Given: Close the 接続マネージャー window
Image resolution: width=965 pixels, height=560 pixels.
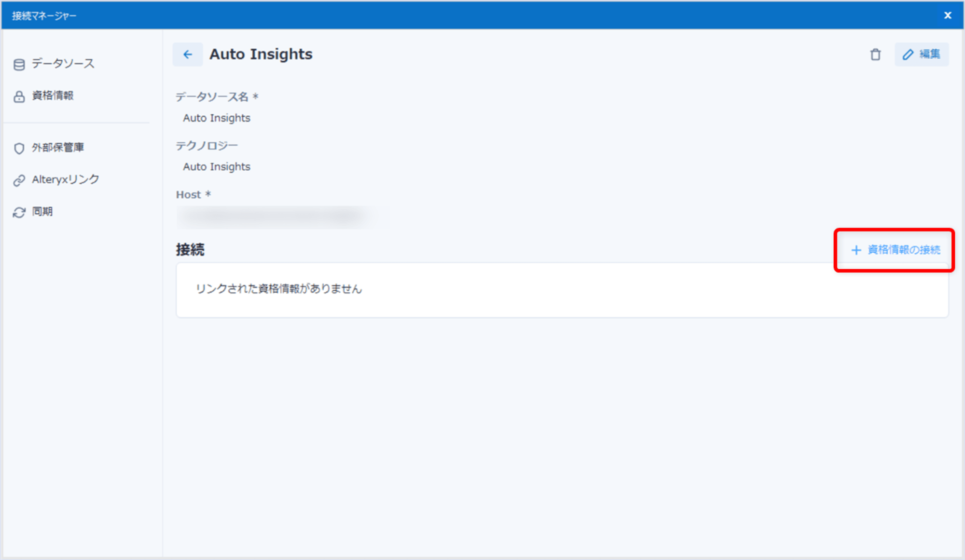Looking at the screenshot, I should click(948, 15).
